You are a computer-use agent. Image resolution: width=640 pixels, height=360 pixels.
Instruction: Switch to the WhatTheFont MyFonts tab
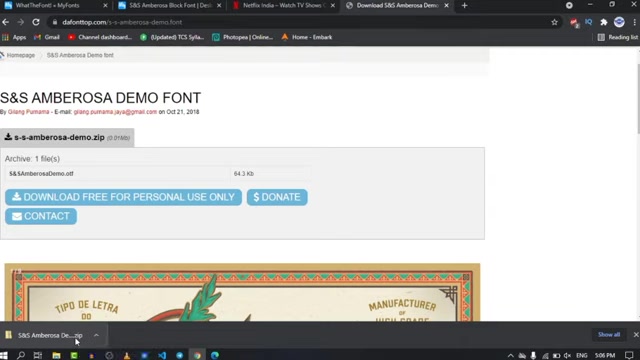(x=53, y=5)
